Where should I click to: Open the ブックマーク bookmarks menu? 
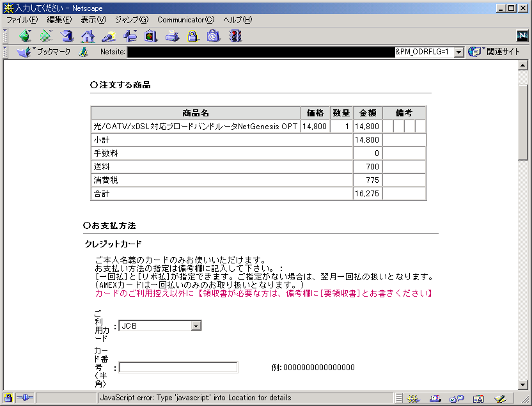[43, 52]
